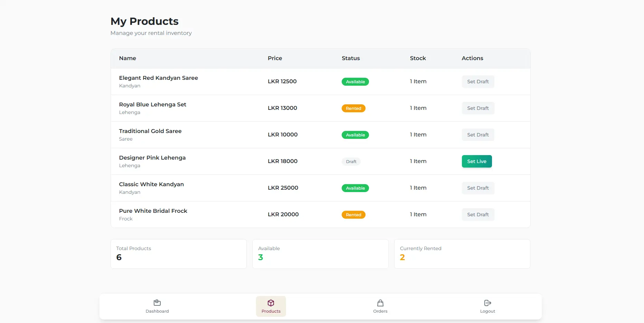Click the Products box icon
The height and width of the screenshot is (323, 644).
tap(271, 303)
